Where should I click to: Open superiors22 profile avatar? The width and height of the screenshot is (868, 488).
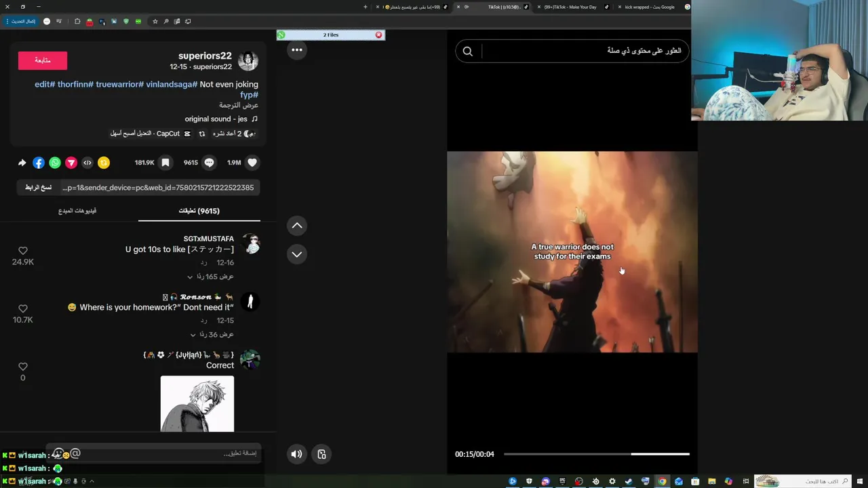tap(248, 61)
